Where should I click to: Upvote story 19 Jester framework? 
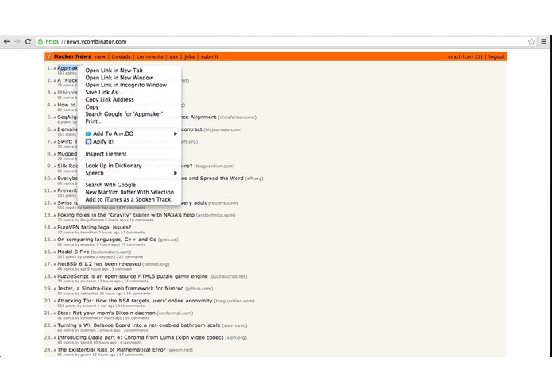(55, 289)
